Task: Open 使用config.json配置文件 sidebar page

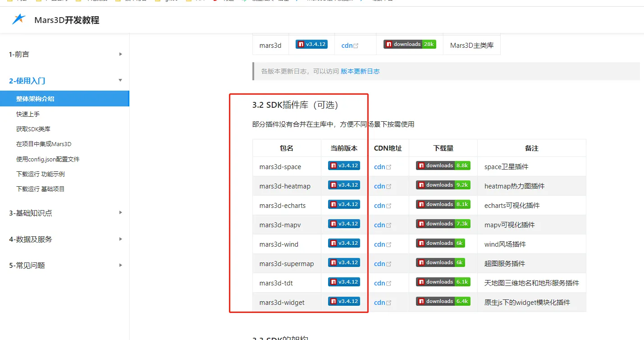Action: [x=48, y=159]
